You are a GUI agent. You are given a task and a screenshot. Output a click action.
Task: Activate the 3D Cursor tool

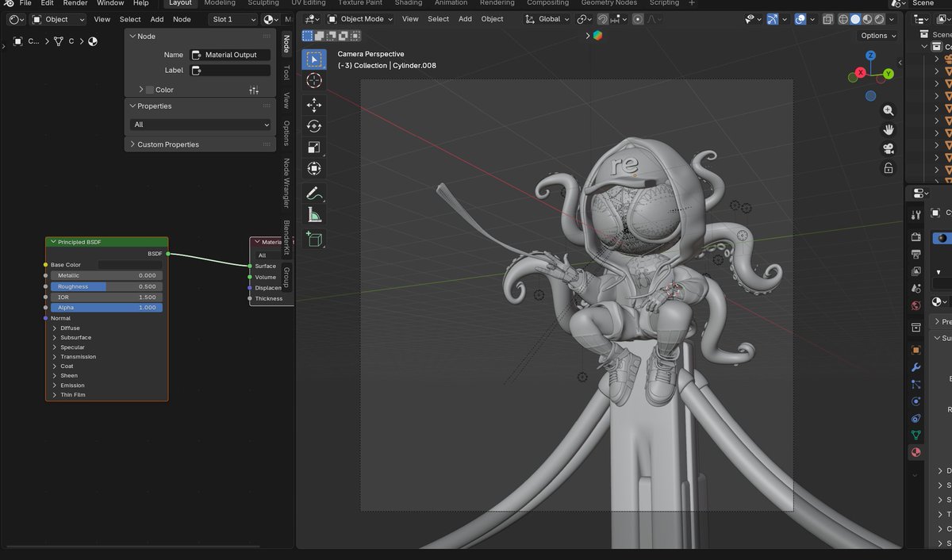pos(314,80)
